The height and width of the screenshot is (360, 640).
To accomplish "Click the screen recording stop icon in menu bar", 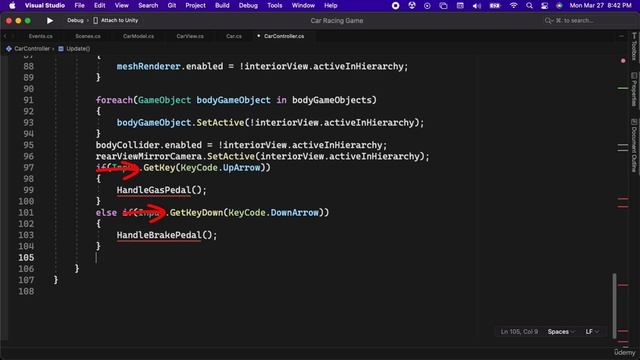I will (396, 6).
